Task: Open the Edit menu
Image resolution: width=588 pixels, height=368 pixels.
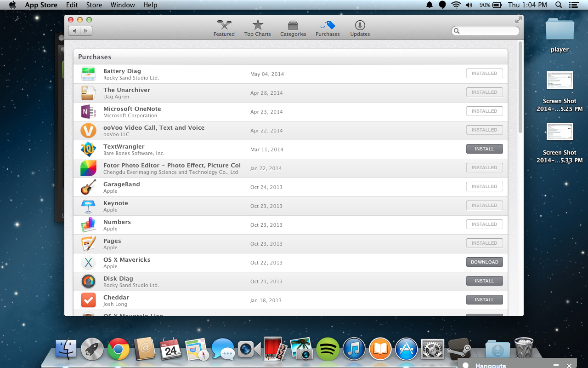Action: click(72, 5)
